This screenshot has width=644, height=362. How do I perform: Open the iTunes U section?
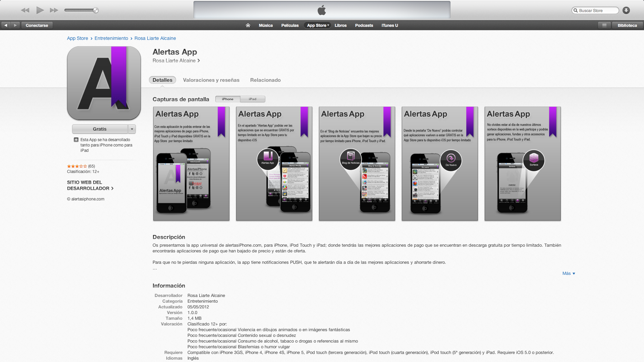pos(390,25)
